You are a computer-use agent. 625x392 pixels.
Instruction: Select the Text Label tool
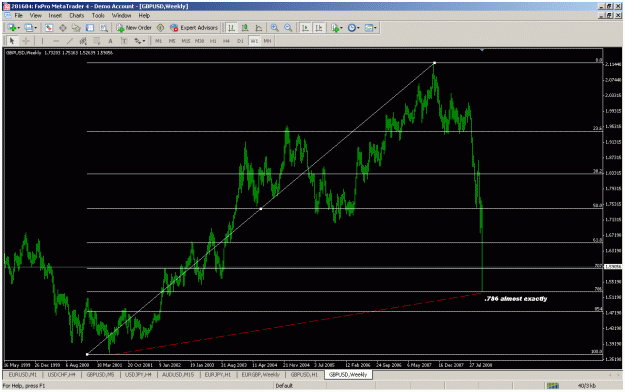pos(124,41)
